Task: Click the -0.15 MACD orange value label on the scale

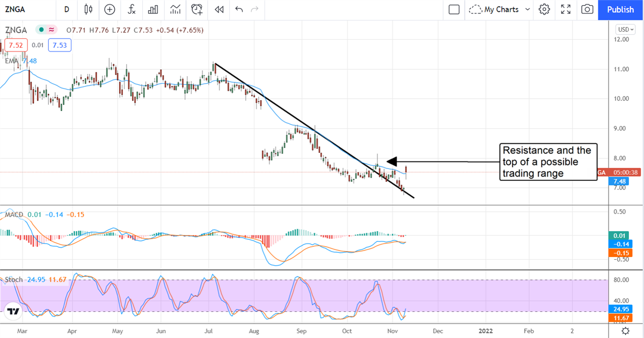Action: point(620,252)
